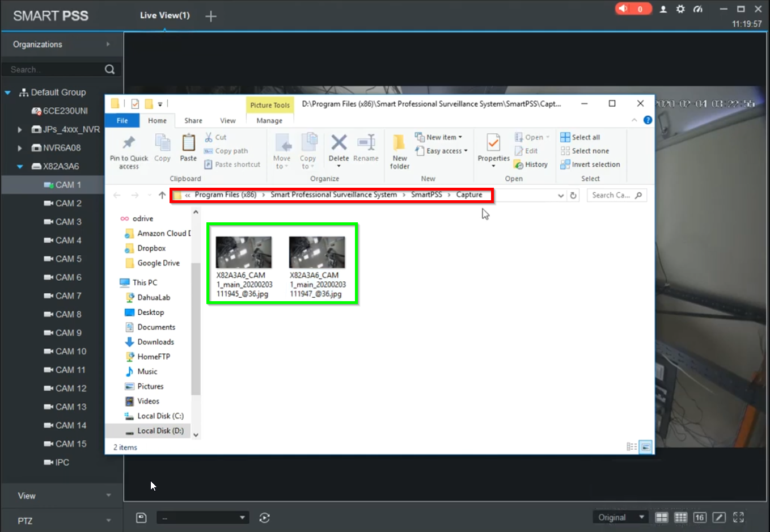Switch to details view in Explorer

[x=632, y=447]
